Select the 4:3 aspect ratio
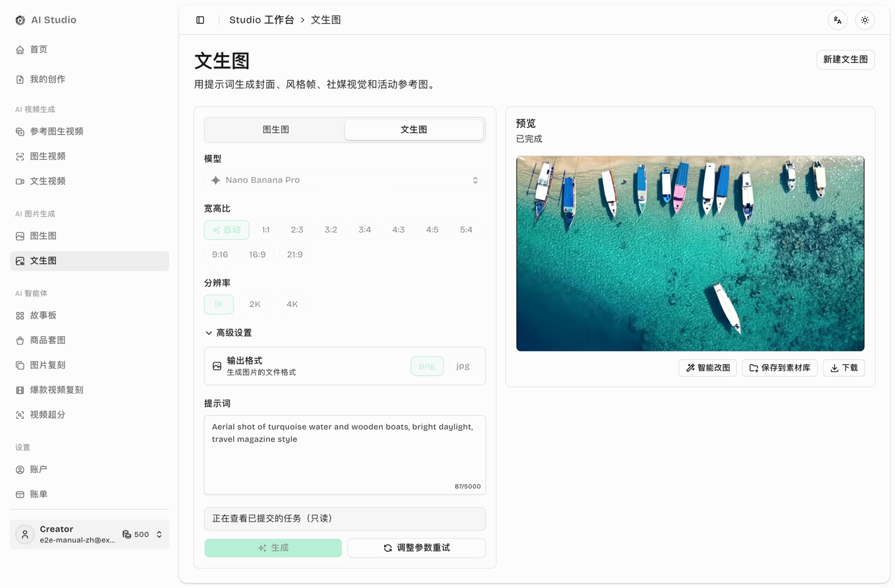The width and height of the screenshot is (895, 588). (x=398, y=230)
